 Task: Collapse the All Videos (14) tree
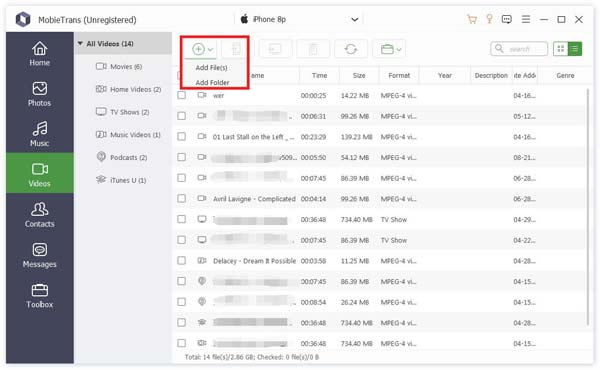click(x=80, y=44)
